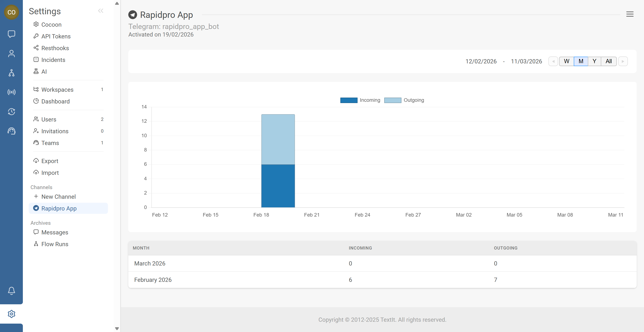Open the campaigns clock icon

coord(11,112)
